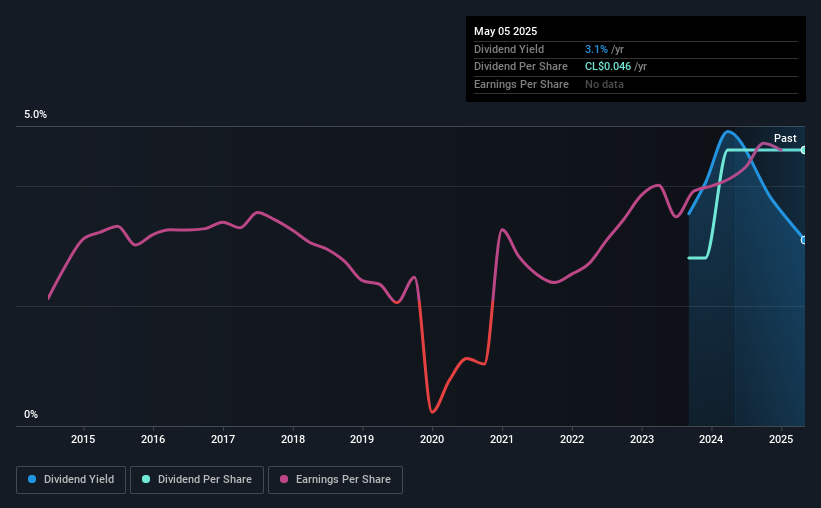Click the Dividend Yield endpoint marker
Screen dimensions: 821x508
click(804, 240)
